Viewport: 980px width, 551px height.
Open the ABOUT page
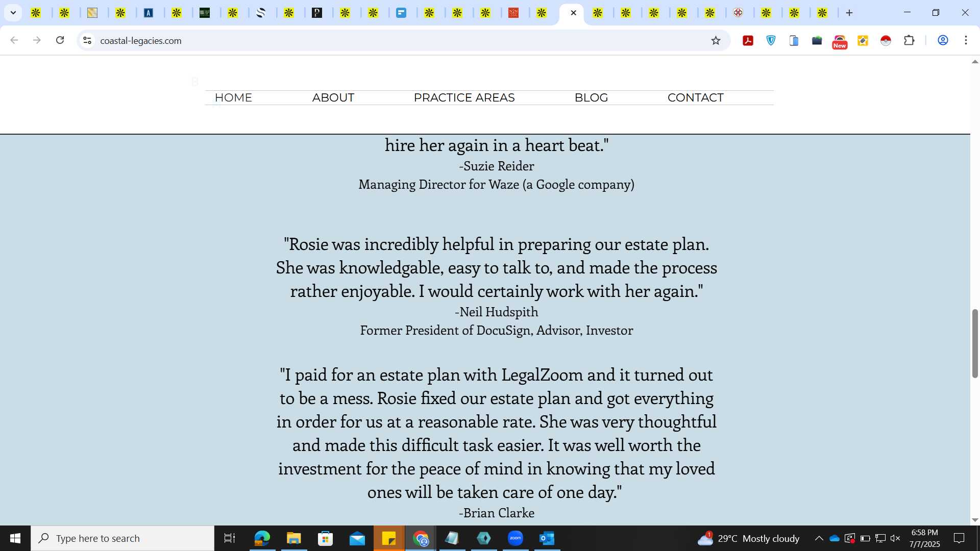[x=333, y=97]
